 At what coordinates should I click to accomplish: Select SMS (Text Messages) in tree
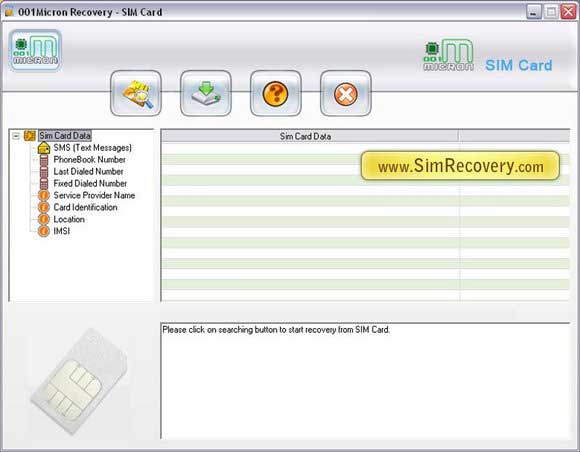coord(92,148)
